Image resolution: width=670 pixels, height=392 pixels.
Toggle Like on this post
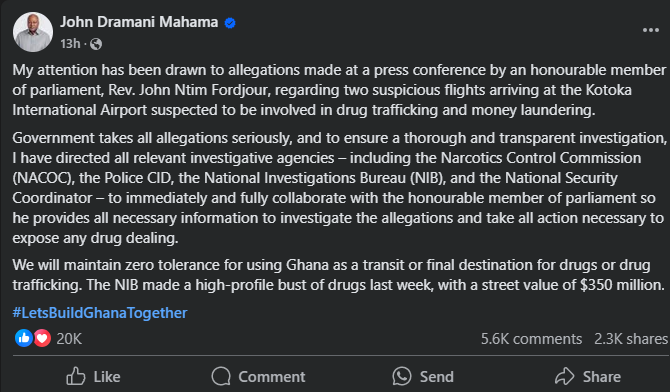[x=94, y=376]
